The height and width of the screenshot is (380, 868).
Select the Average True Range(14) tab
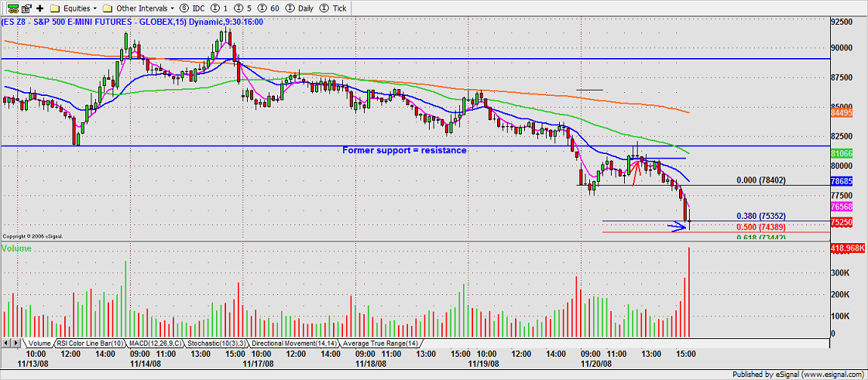pyautogui.click(x=380, y=344)
